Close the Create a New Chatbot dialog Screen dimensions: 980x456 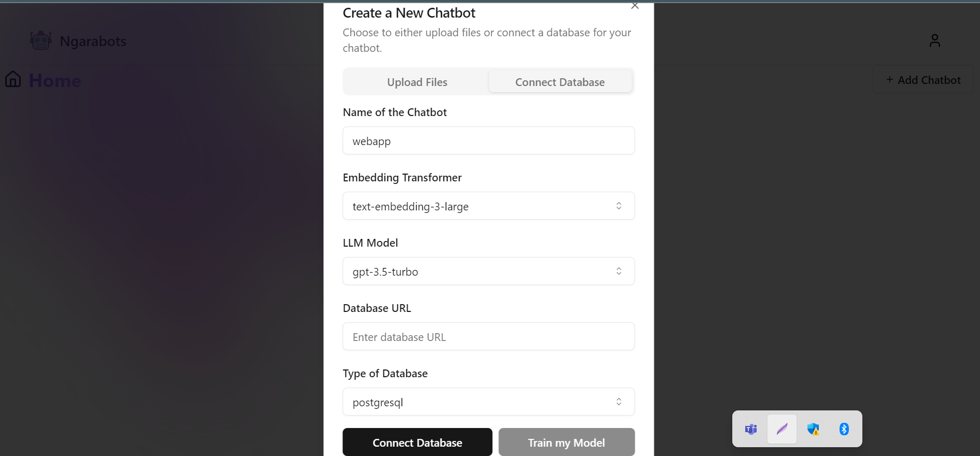(635, 6)
